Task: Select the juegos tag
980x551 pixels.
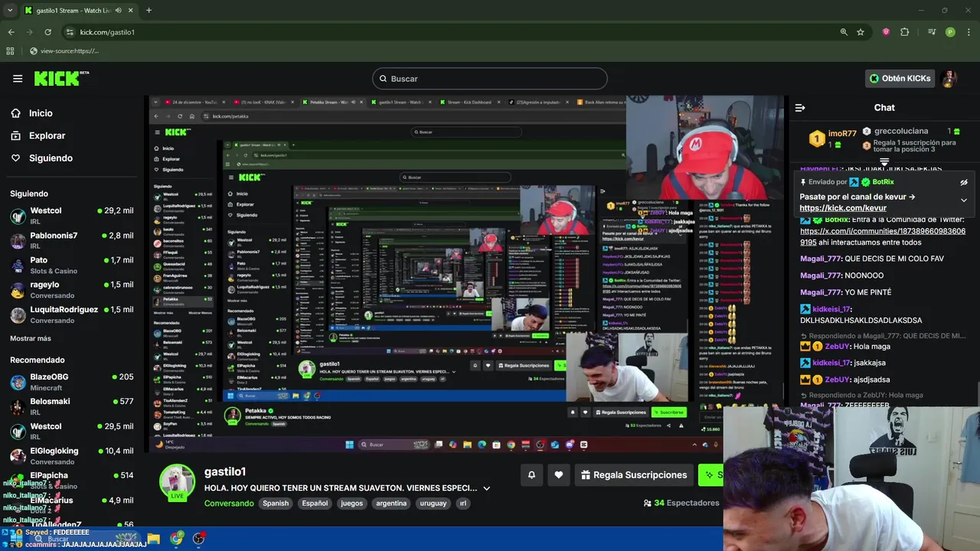Action: (352, 504)
